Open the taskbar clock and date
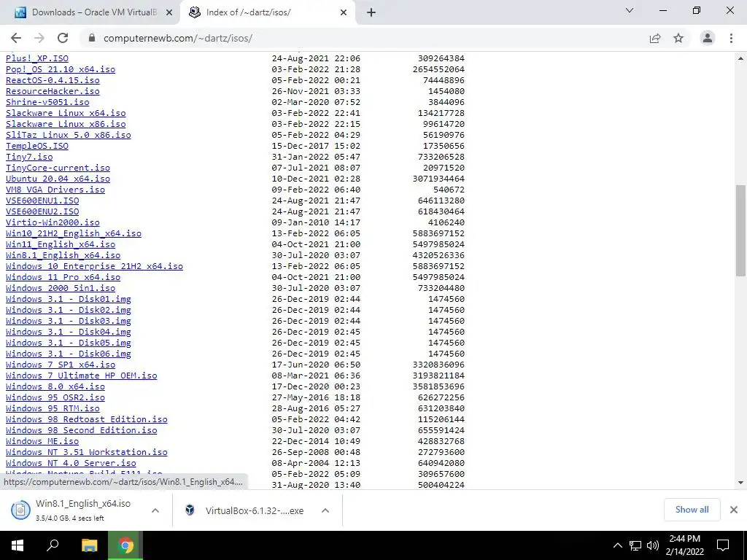 pos(684,545)
